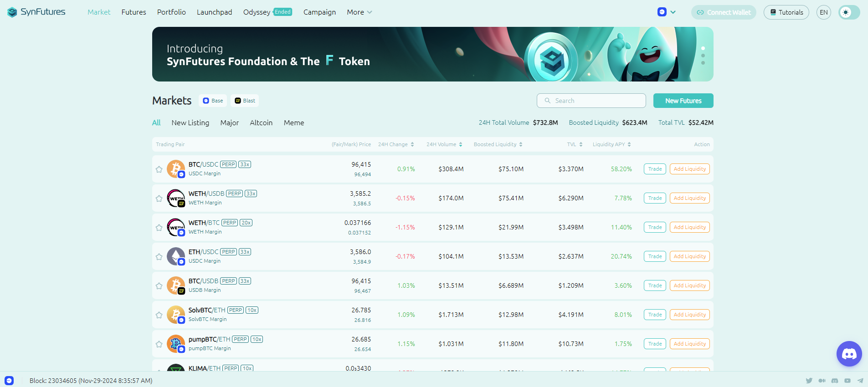868x387 pixels.
Task: Open EN language selector
Action: [x=824, y=12]
